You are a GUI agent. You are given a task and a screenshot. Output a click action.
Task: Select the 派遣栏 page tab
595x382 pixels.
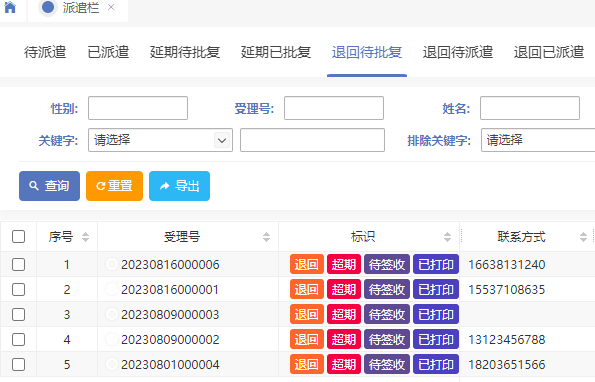click(x=78, y=8)
